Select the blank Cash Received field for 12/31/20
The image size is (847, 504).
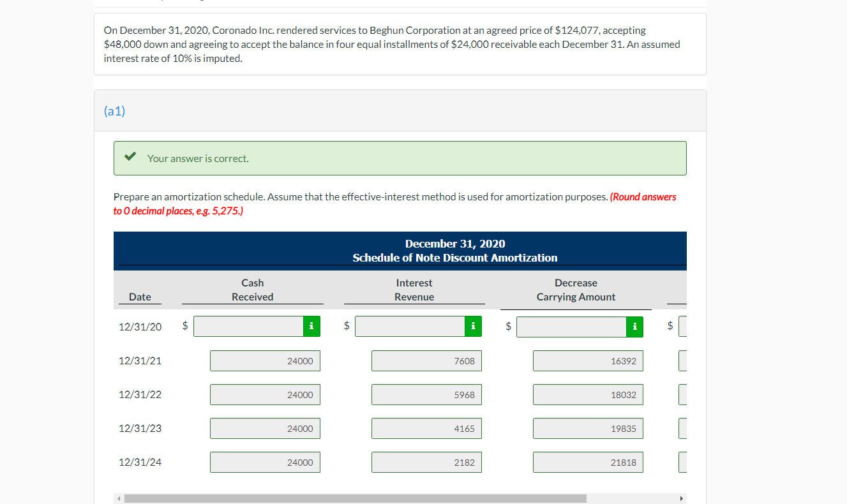click(248, 326)
